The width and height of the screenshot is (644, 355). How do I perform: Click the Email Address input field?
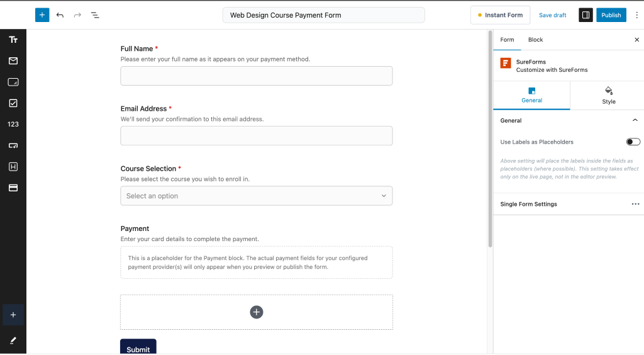[257, 136]
